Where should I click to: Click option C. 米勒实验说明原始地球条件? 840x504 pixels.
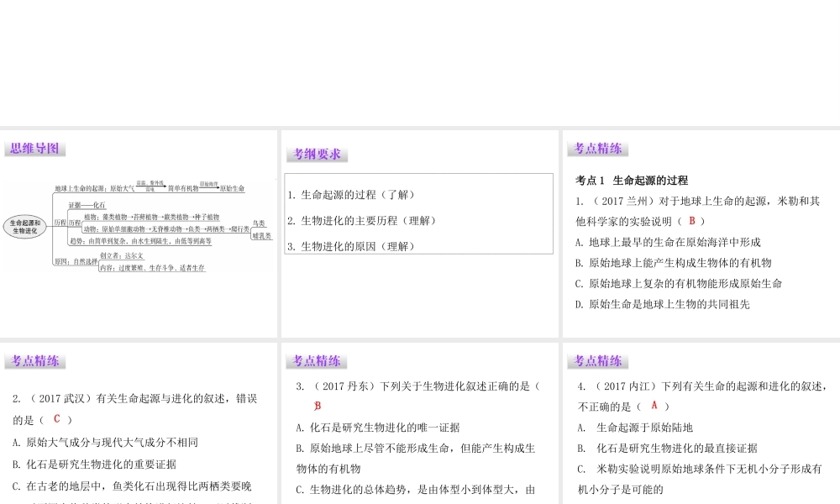point(700,480)
